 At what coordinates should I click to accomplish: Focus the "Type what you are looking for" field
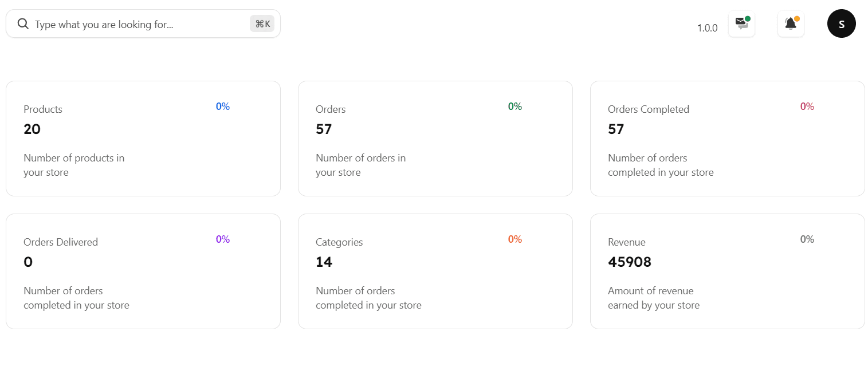[x=138, y=25]
